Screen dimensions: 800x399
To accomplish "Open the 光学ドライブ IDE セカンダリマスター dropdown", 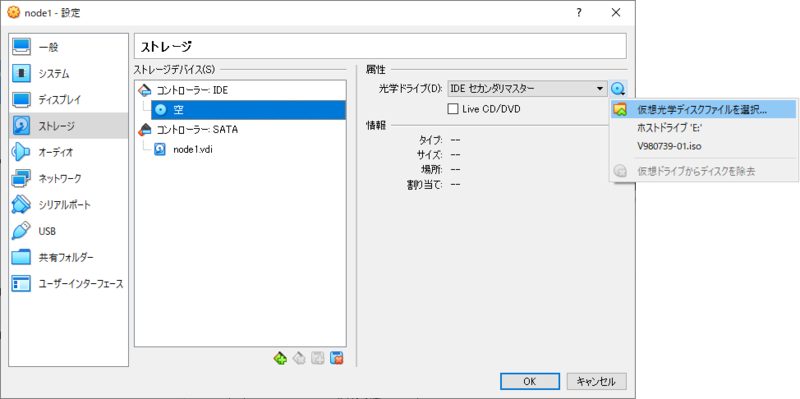I will (x=528, y=89).
